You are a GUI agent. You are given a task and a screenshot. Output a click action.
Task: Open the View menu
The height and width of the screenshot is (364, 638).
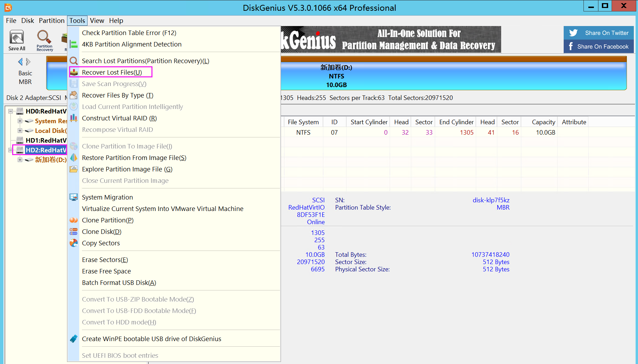click(x=97, y=21)
